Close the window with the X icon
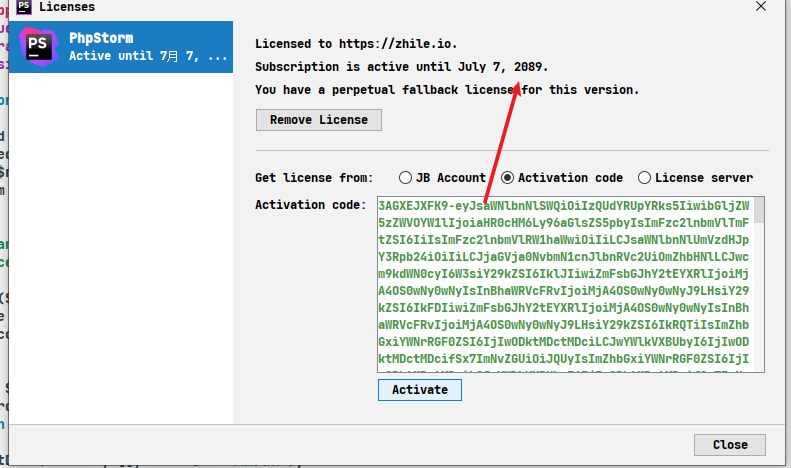This screenshot has height=468, width=791. (761, 7)
